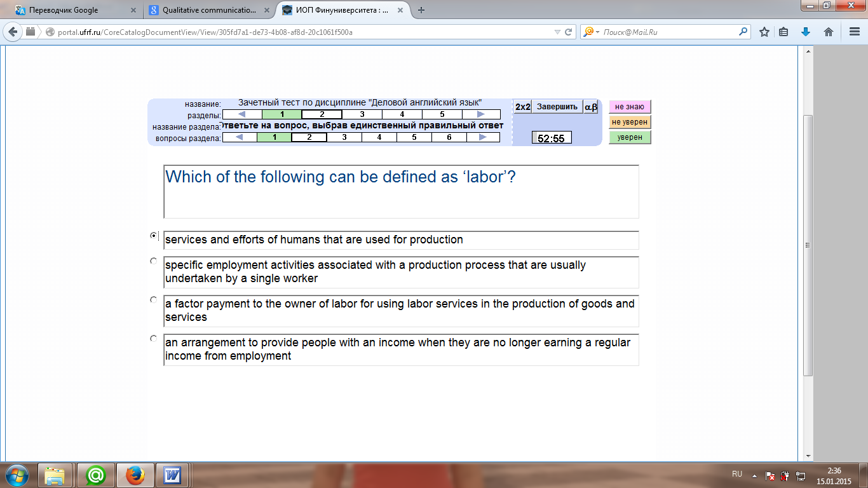Click previous-question arrow in вопросы раздела row
This screenshot has height=488, width=868.
point(240,137)
